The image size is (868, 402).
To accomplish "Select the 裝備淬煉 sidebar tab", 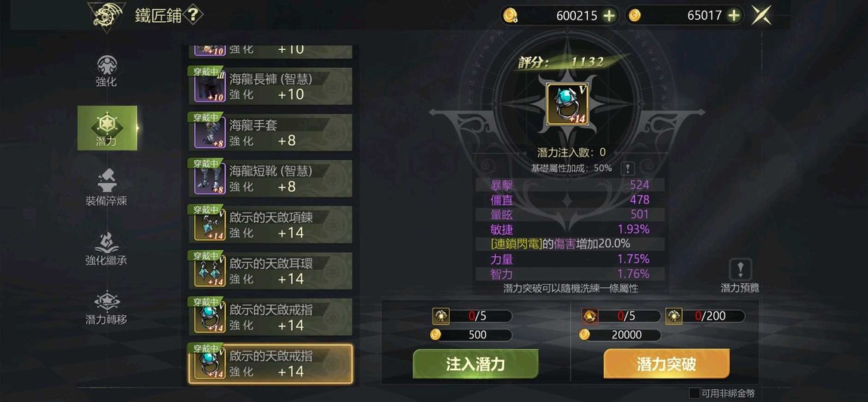I will [x=106, y=187].
